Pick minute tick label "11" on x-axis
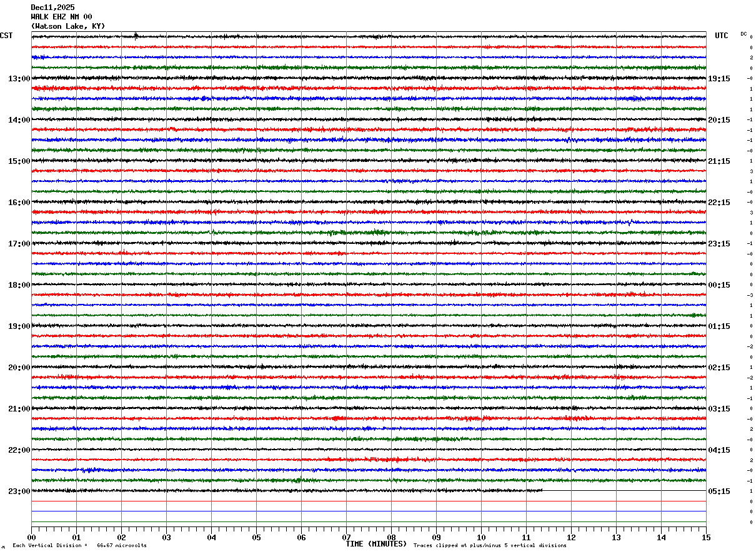 pyautogui.click(x=526, y=537)
